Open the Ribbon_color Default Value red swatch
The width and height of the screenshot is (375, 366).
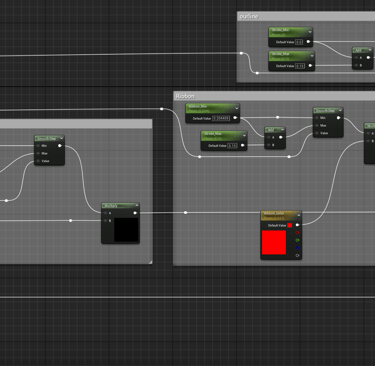[290, 225]
